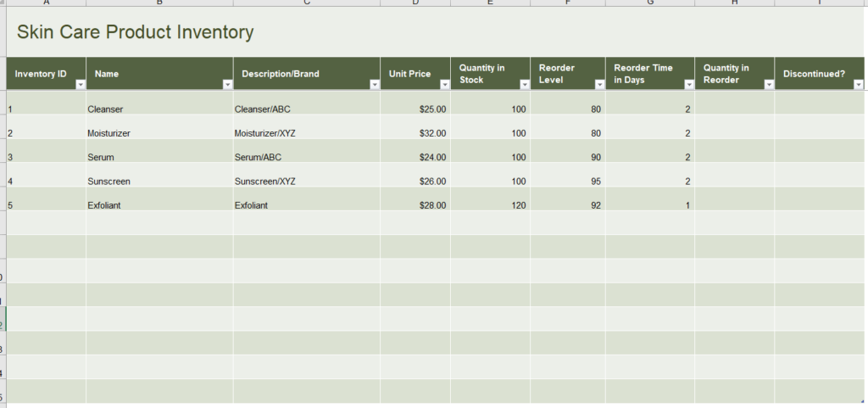
Task: Open the Quantity in Stock filter dropdown
Action: tap(525, 85)
